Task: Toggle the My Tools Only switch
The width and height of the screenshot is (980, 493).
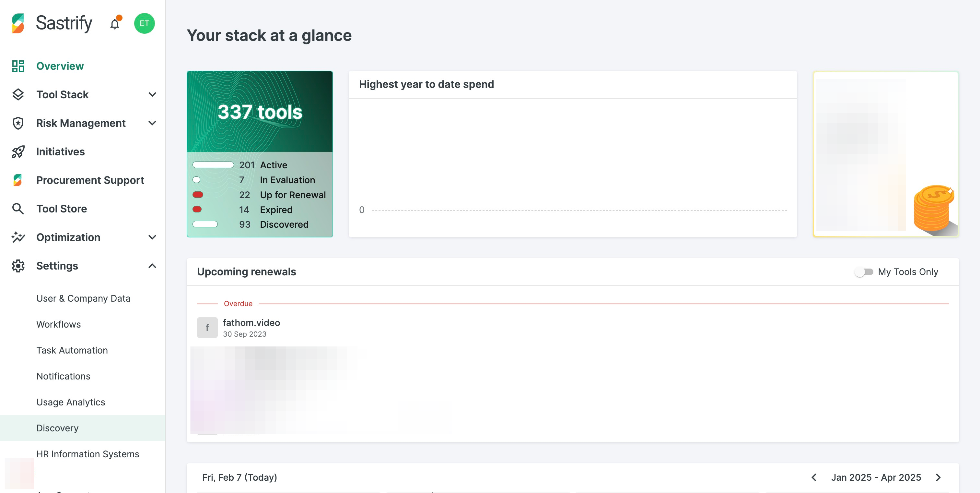Action: [x=864, y=272]
